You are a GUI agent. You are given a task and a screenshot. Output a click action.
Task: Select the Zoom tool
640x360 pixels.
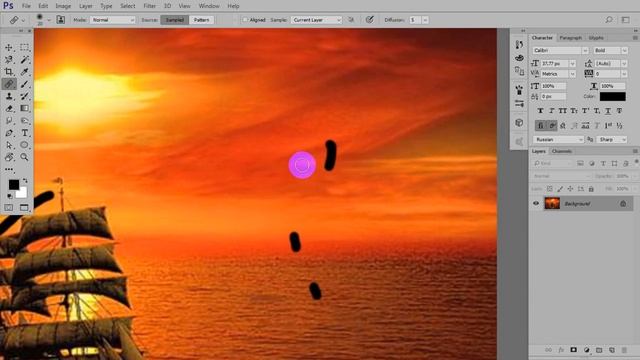pos(24,157)
